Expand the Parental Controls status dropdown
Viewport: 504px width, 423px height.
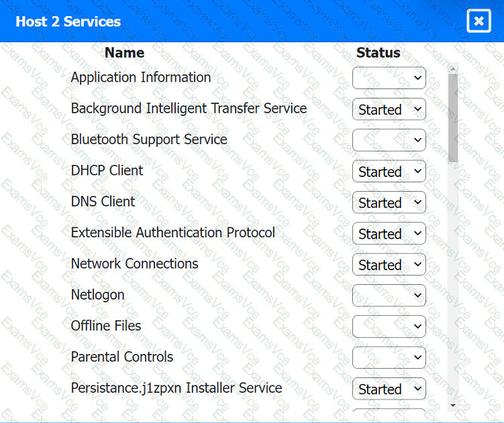pos(389,357)
